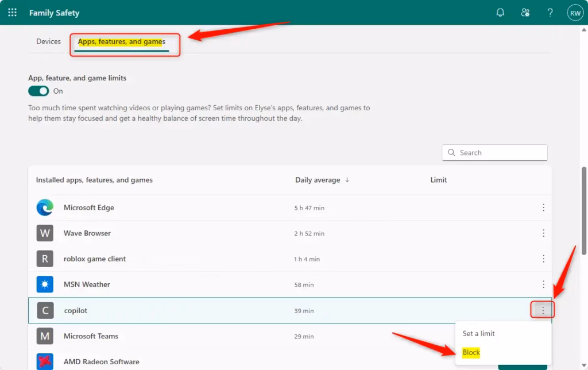Open the help question mark icon
The width and height of the screenshot is (588, 370).
tap(550, 13)
